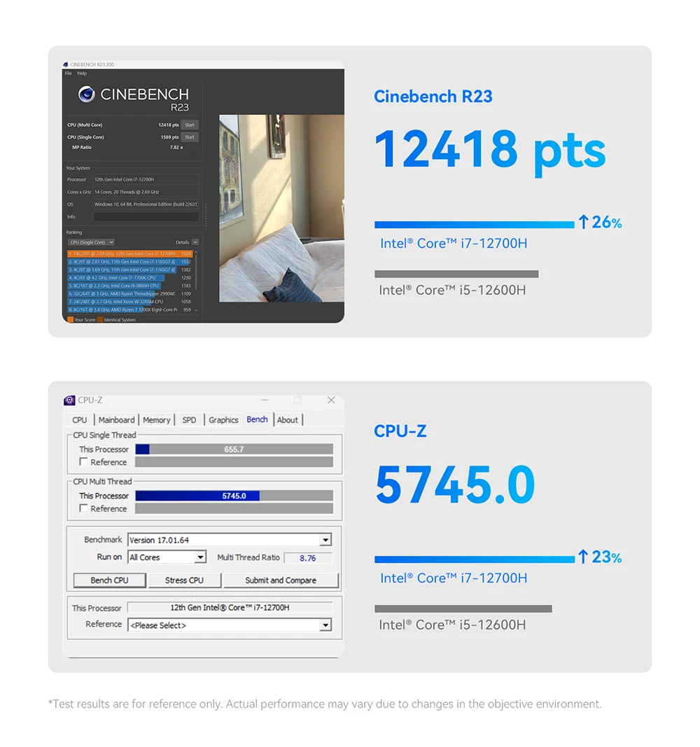Open the Run on All Cores dropdown
The image size is (700, 747).
coord(200,557)
